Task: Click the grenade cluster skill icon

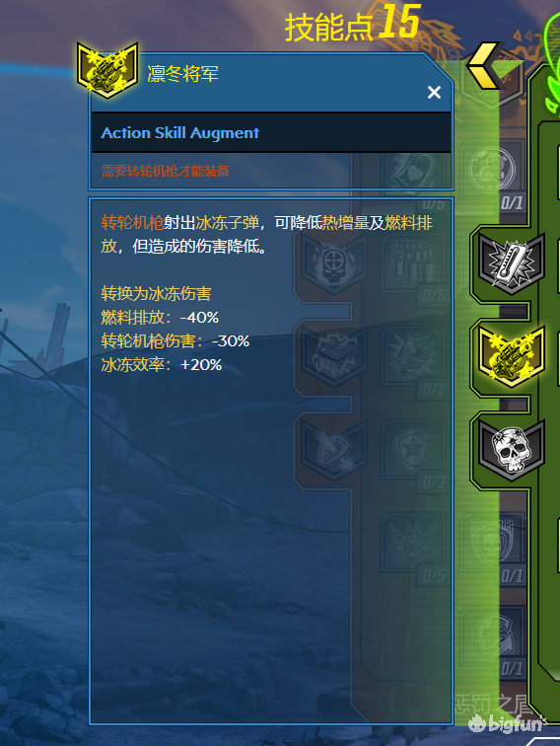Action: click(x=412, y=543)
